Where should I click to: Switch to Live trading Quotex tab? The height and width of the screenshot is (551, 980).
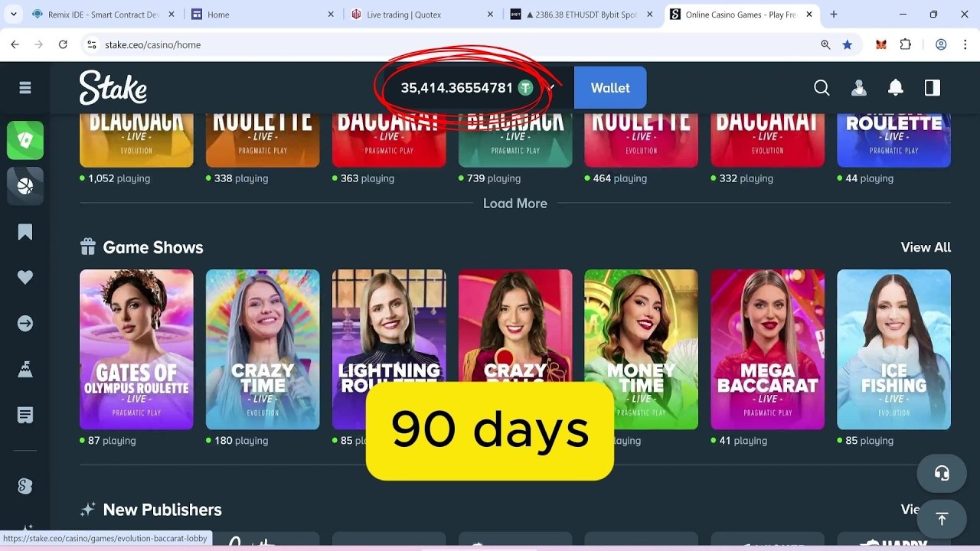(x=422, y=15)
